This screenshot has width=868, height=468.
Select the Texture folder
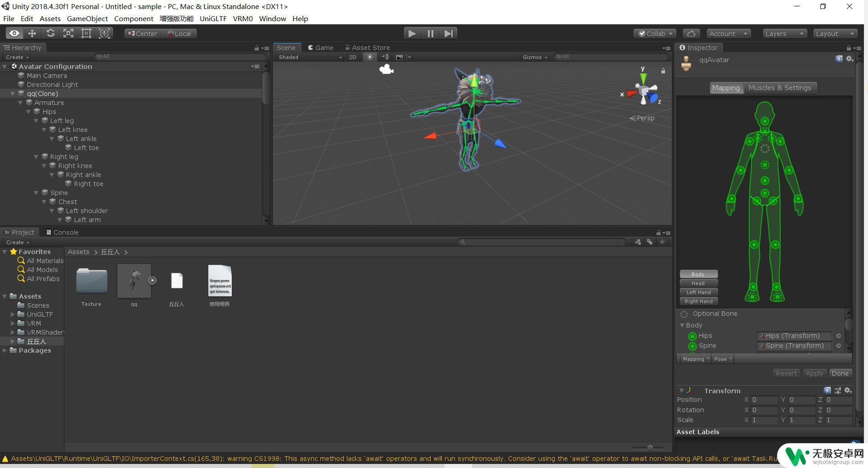91,286
